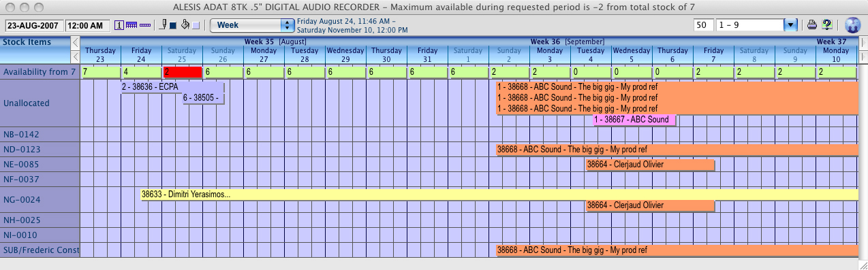Select stock item ND-0123

pyautogui.click(x=40, y=150)
